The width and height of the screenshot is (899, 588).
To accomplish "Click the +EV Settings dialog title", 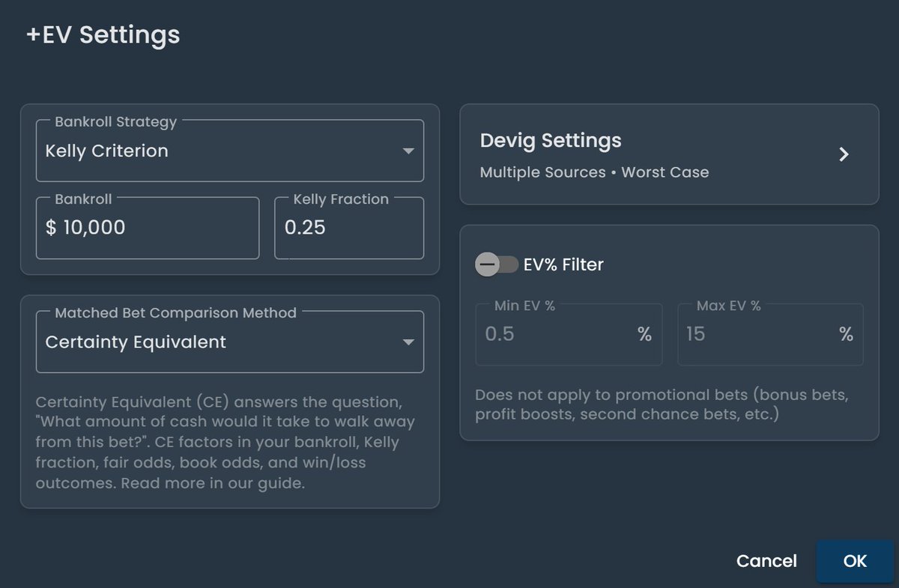I will (x=103, y=35).
